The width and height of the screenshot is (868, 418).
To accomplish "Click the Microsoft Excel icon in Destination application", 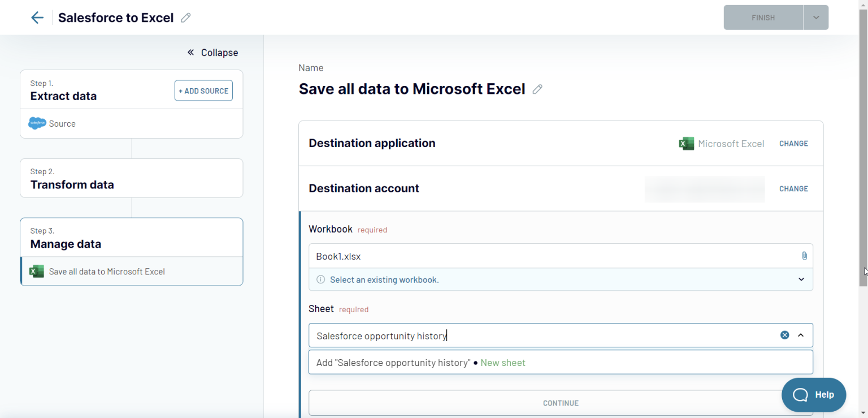I will [x=685, y=143].
